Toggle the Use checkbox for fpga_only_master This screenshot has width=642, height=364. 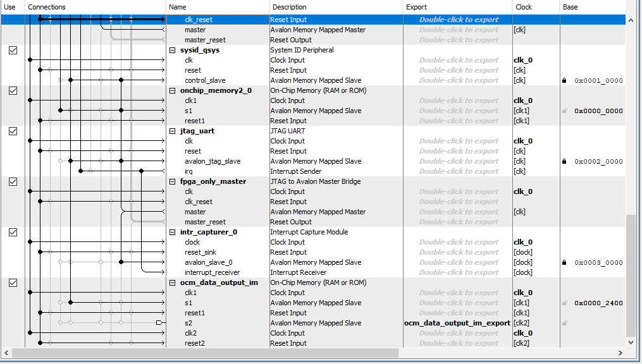(x=13, y=181)
